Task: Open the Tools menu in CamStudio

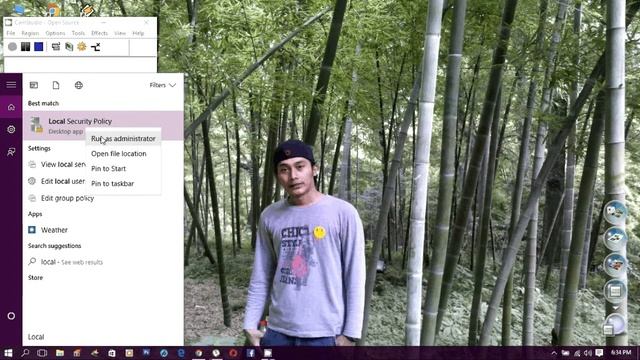Action: [78, 33]
